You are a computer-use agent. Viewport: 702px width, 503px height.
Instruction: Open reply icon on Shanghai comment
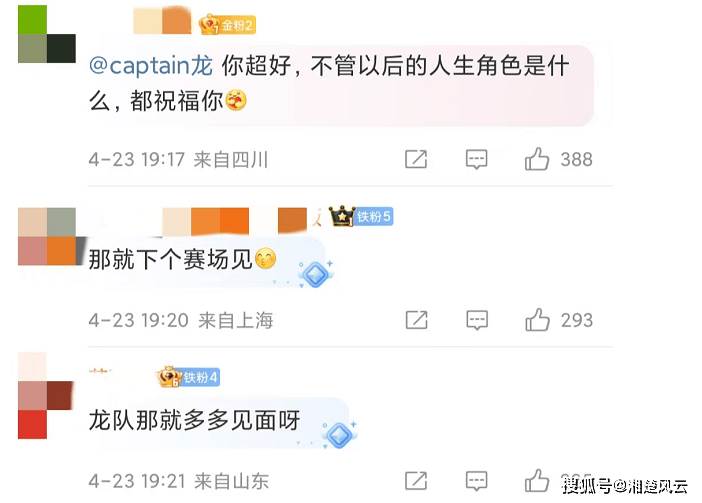point(477,320)
